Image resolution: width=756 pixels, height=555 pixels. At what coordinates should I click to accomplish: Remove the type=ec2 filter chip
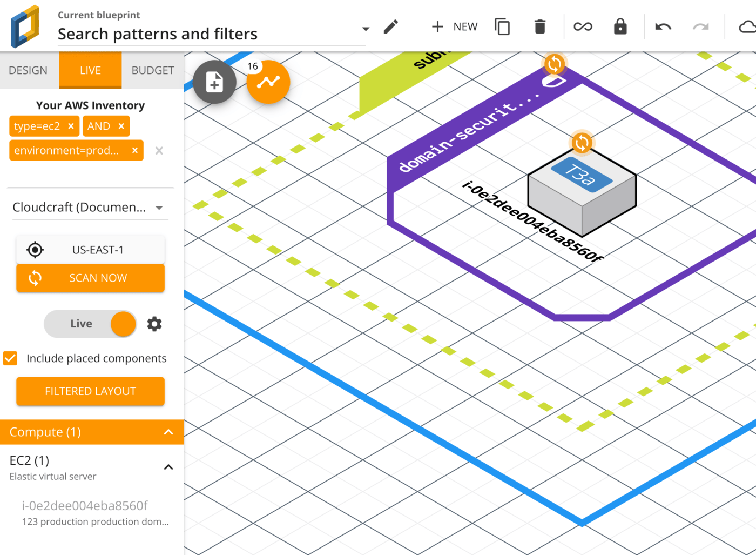click(71, 126)
